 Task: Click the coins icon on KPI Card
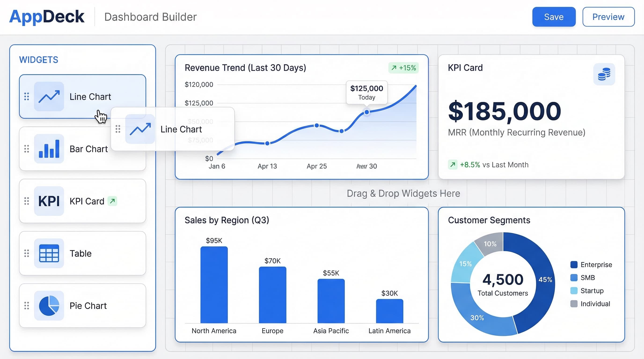coord(604,74)
